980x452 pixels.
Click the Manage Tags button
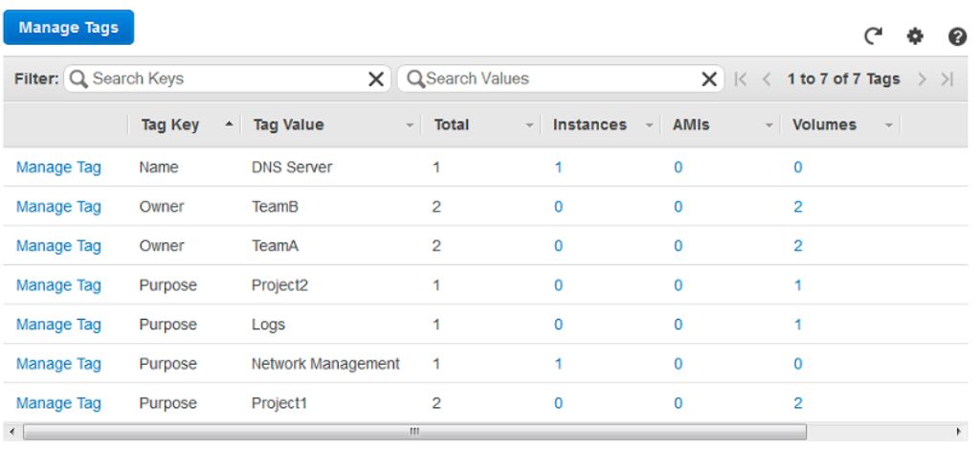coord(69,28)
